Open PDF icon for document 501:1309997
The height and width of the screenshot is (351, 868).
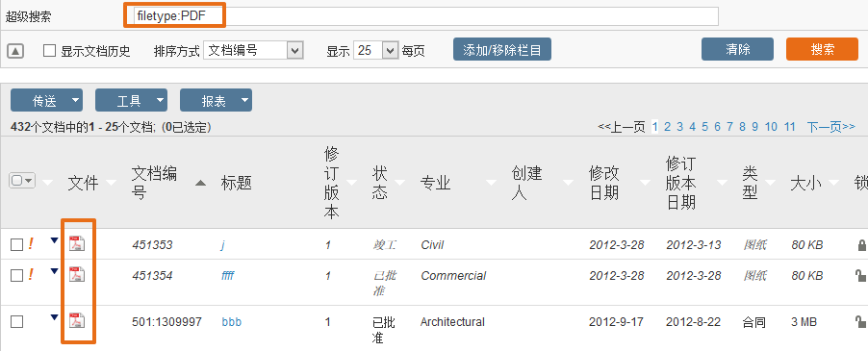point(77,320)
